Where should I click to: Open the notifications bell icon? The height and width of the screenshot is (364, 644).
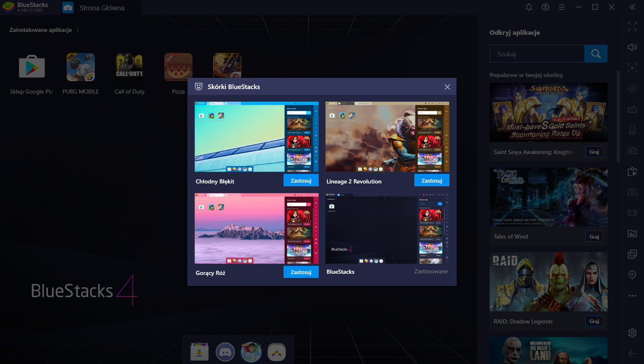pyautogui.click(x=529, y=7)
